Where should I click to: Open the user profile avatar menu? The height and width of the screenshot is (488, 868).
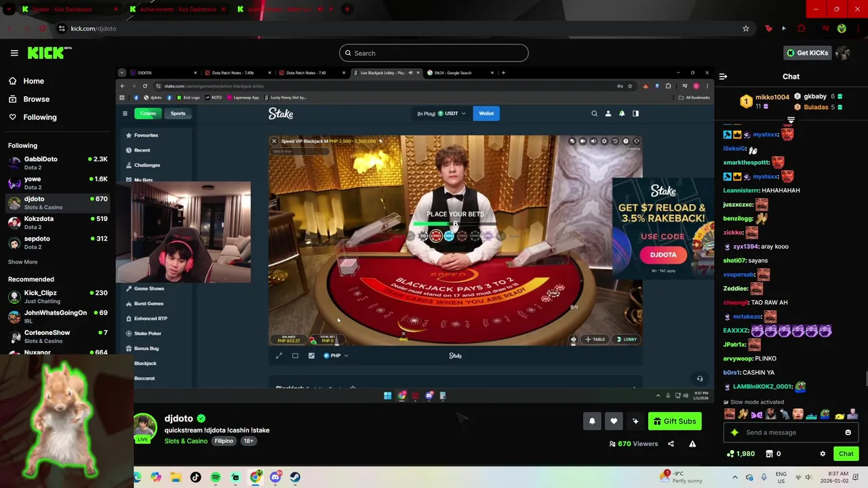point(843,53)
